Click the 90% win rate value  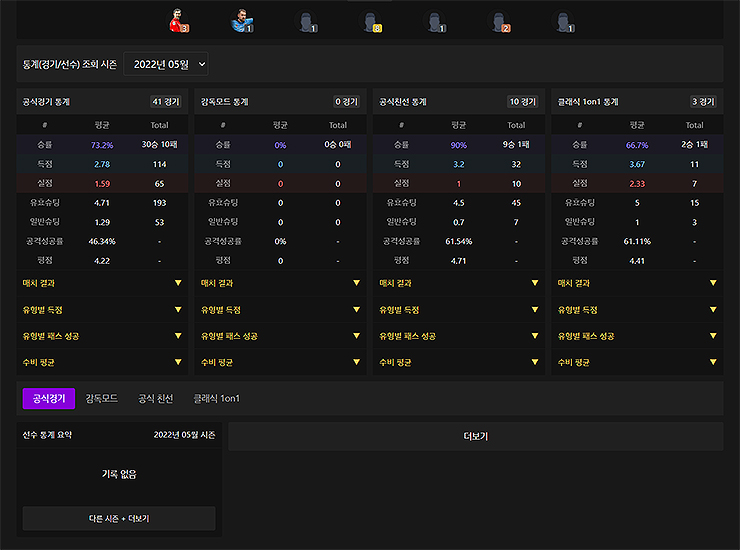[x=459, y=145]
